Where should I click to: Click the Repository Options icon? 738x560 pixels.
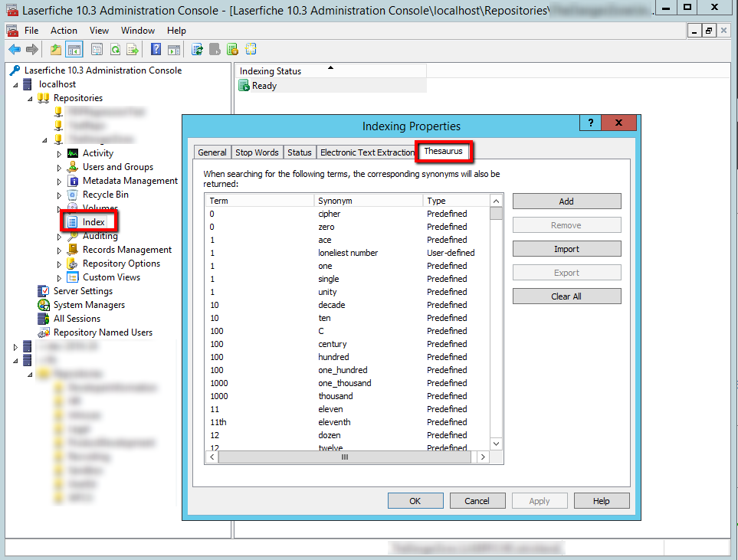(x=73, y=264)
